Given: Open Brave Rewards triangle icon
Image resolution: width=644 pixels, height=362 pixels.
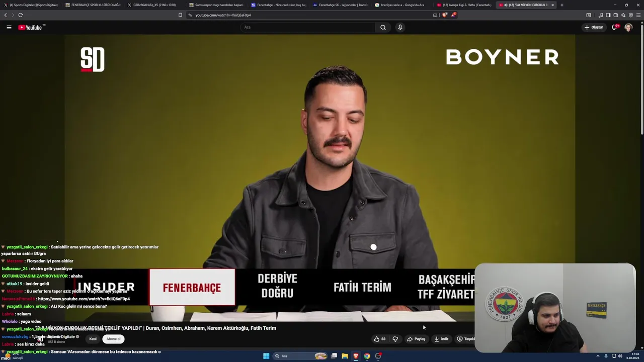Looking at the screenshot, I should [x=453, y=15].
